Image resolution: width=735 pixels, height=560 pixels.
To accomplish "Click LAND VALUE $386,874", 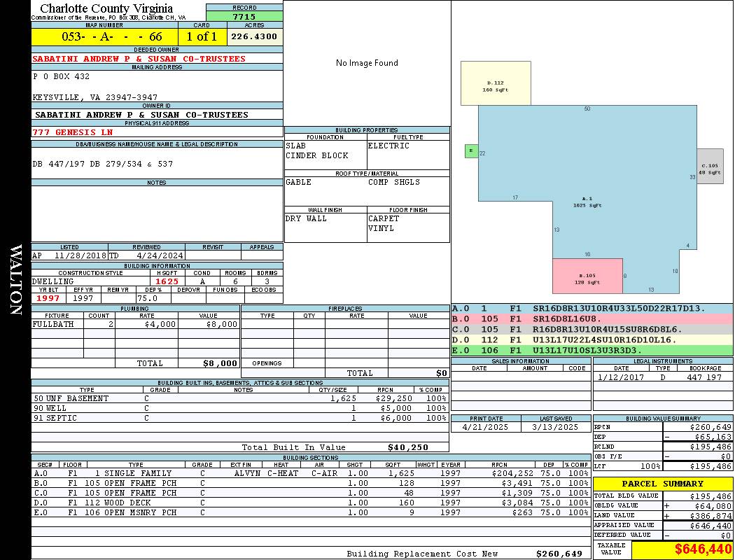I will pyautogui.click(x=710, y=516).
